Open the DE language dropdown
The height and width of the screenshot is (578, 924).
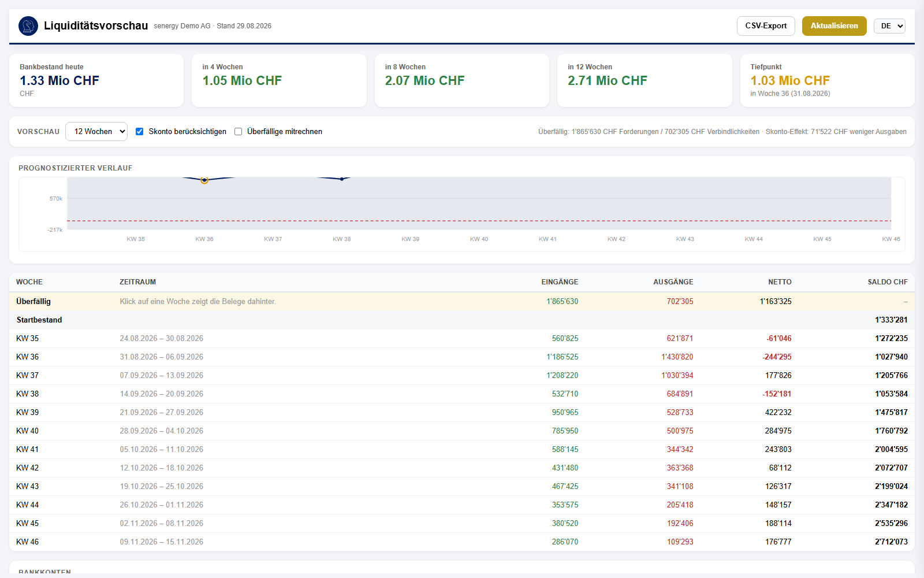point(889,26)
